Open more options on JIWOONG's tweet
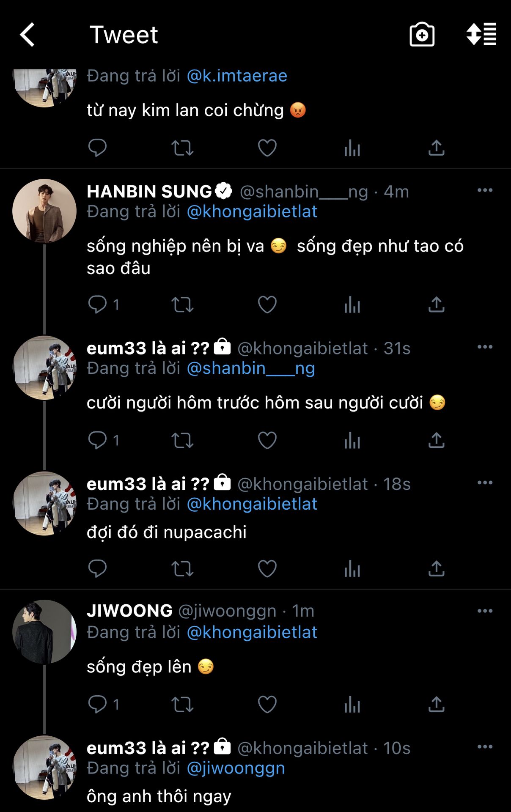Image resolution: width=511 pixels, height=812 pixels. (485, 611)
